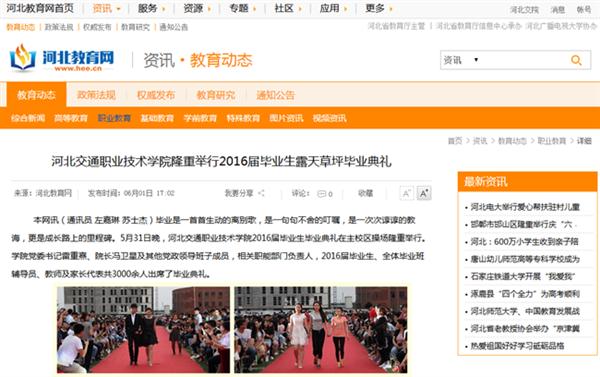Switch to the 通知公告 tab
Viewport: 600px width, 377px height.
click(x=276, y=95)
